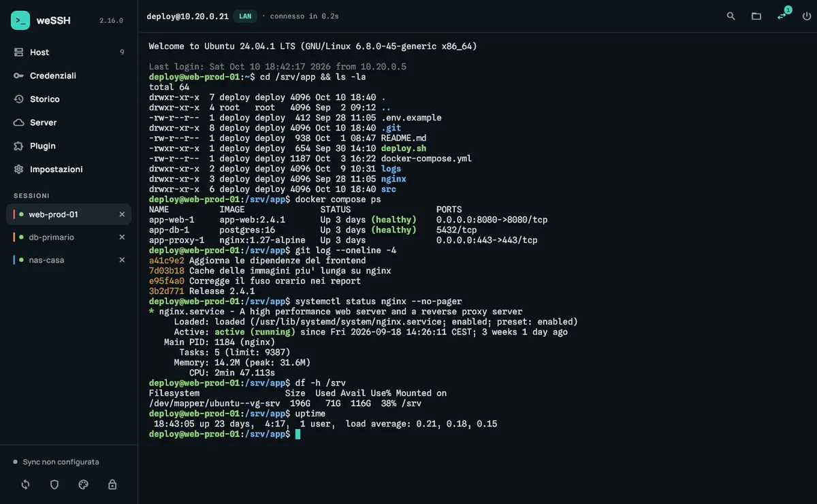Open the Server section
817x504 pixels.
[69, 122]
